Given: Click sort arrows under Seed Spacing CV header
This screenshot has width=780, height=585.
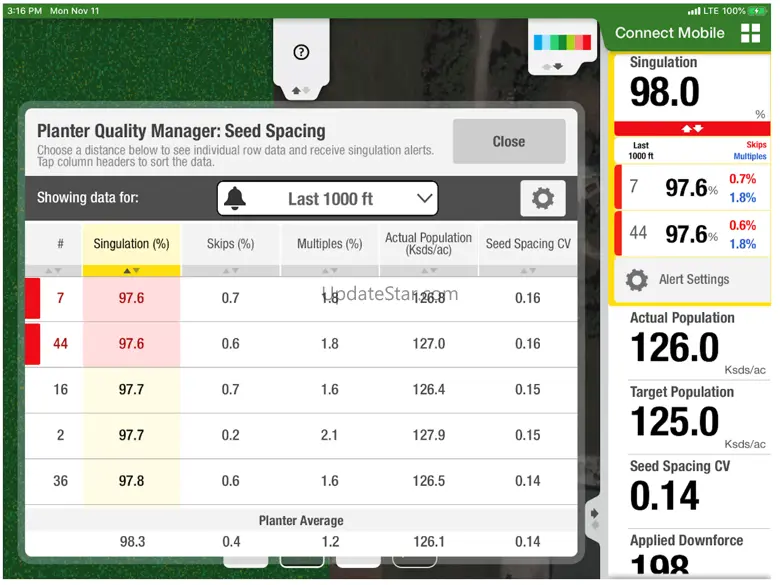Looking at the screenshot, I should pyautogui.click(x=528, y=271).
